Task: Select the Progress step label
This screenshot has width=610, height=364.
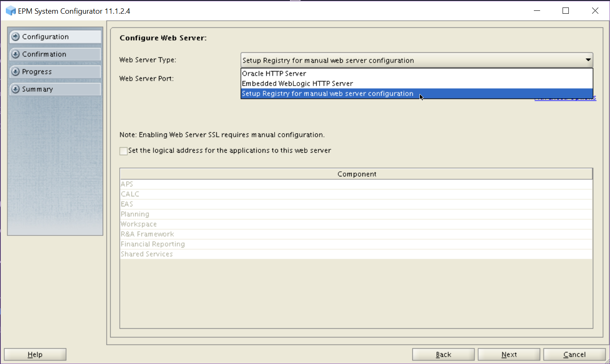Action: [37, 72]
